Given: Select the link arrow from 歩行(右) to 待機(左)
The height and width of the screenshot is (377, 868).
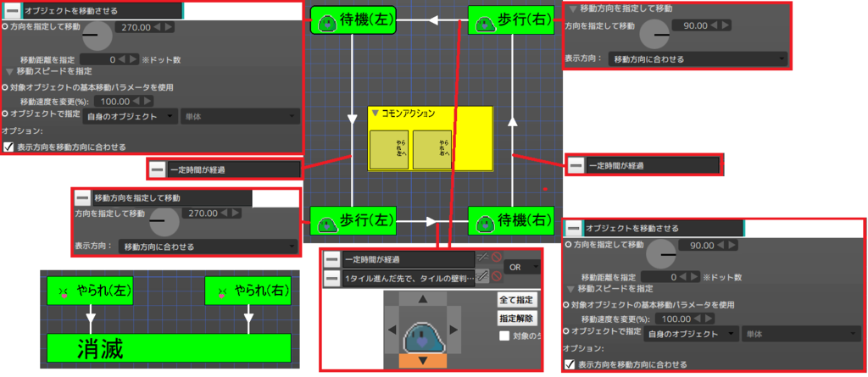Looking at the screenshot, I should point(434,20).
